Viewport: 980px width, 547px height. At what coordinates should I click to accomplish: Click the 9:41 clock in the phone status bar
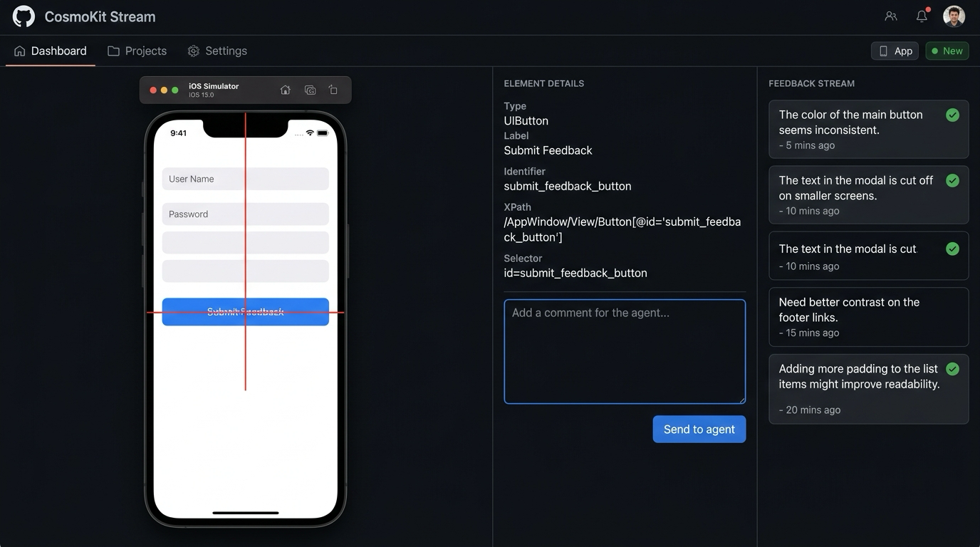pos(178,133)
